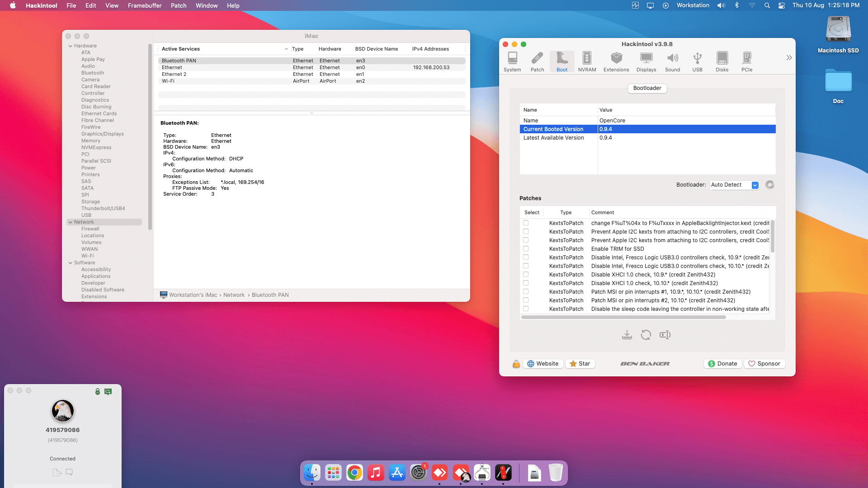Open the Extensions toolbar icon
This screenshot has width=868, height=488.
616,61
